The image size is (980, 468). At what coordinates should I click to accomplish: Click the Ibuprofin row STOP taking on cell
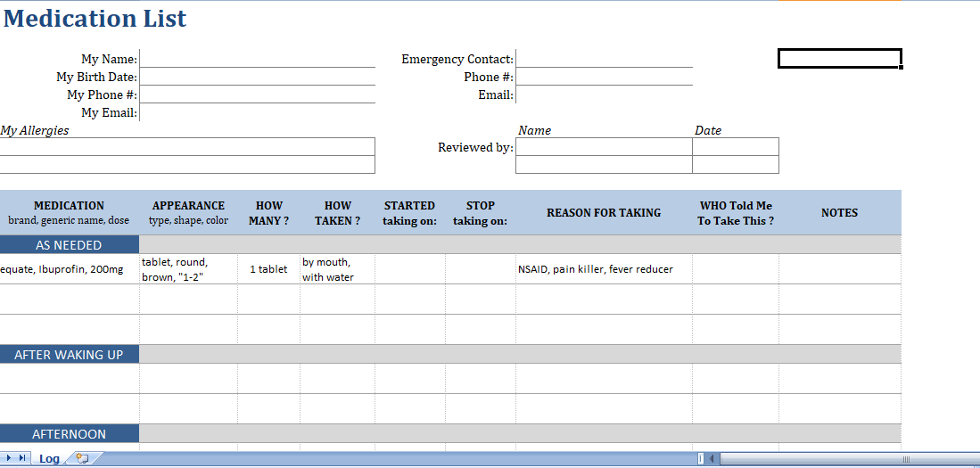[480, 269]
